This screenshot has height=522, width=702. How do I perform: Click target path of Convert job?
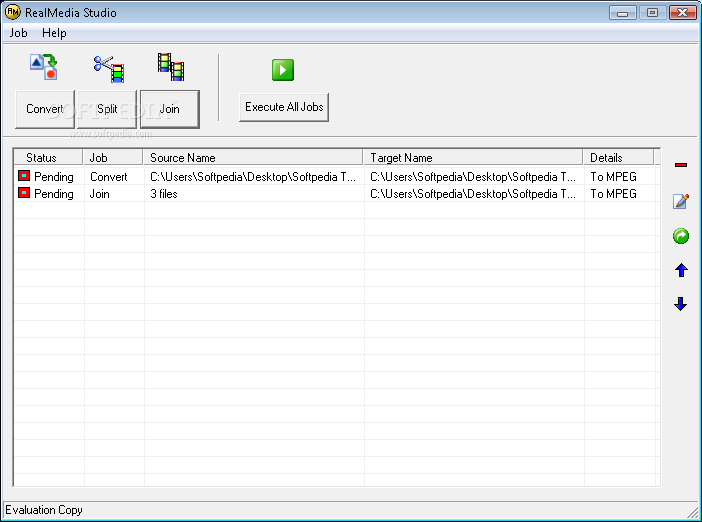point(473,177)
